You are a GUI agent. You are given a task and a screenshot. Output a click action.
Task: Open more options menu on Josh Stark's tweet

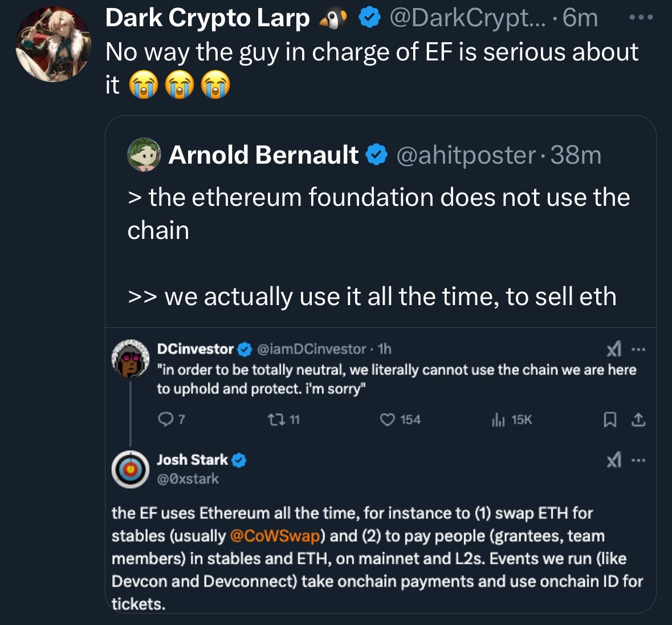pos(638,460)
